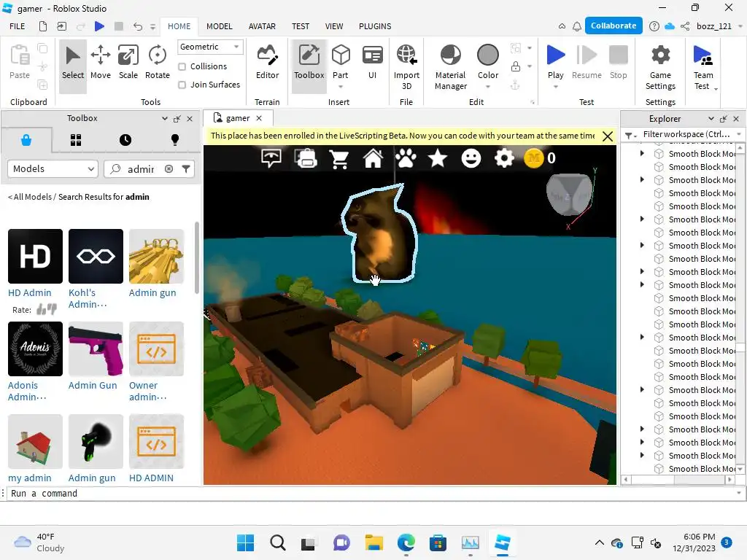The width and height of the screenshot is (747, 560).
Task: Clear the admin search text
Action: click(x=169, y=169)
